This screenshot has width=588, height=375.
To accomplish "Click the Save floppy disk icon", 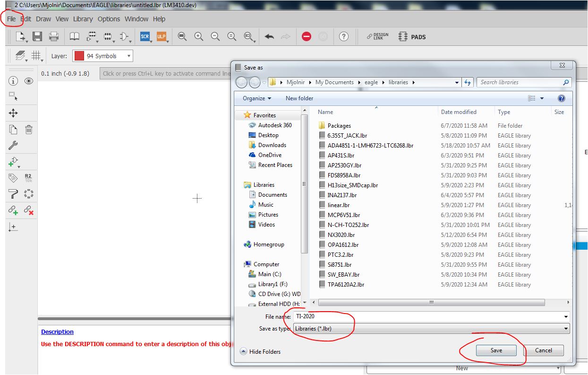I will (x=37, y=36).
